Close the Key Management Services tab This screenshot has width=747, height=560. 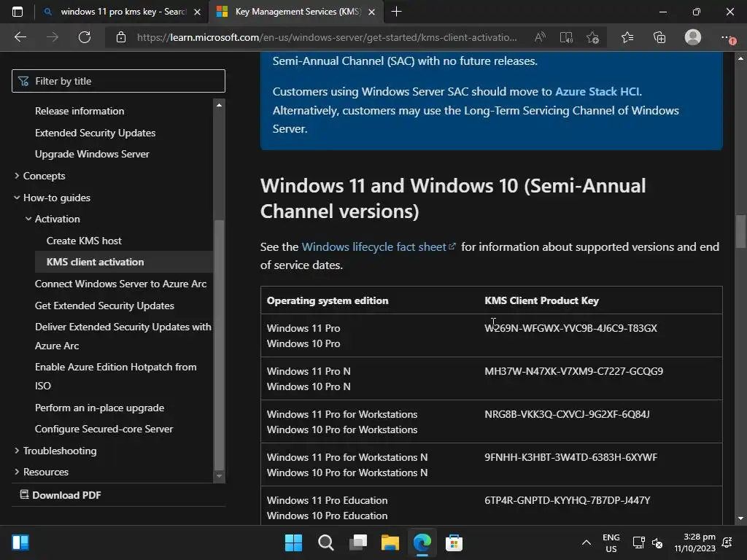pyautogui.click(x=372, y=12)
